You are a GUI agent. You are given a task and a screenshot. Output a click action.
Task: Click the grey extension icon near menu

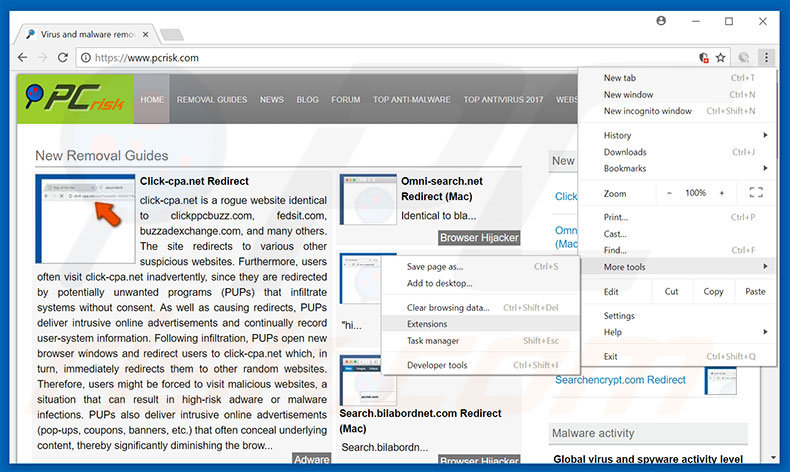[x=744, y=57]
